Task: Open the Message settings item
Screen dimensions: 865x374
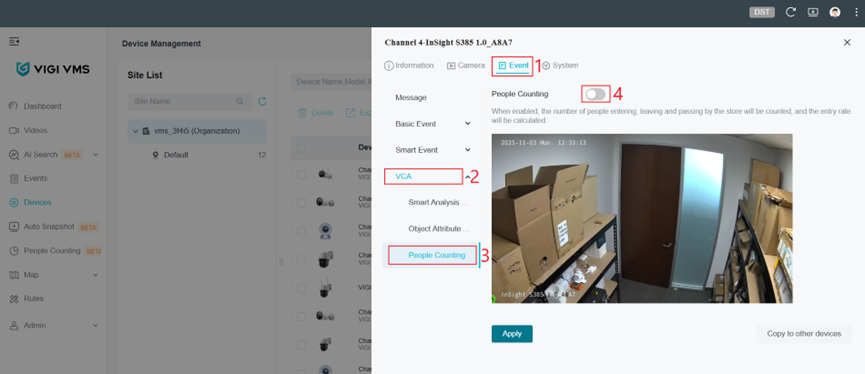Action: pyautogui.click(x=411, y=97)
